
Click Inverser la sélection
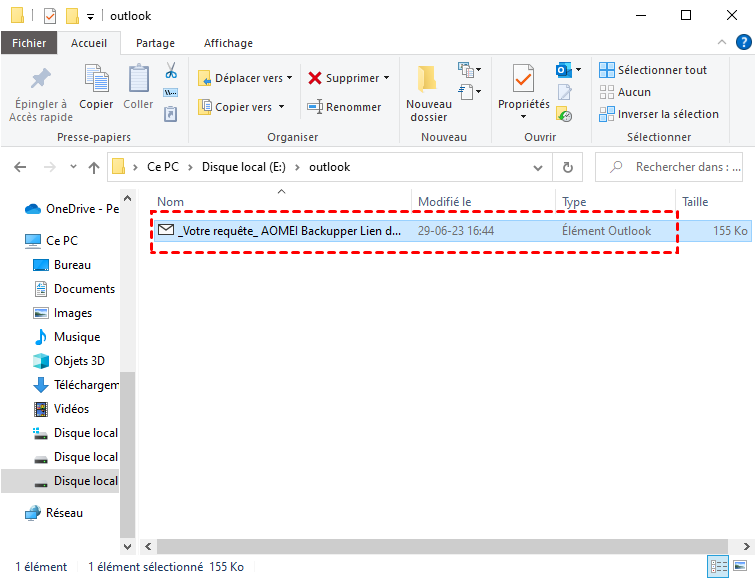pos(659,114)
